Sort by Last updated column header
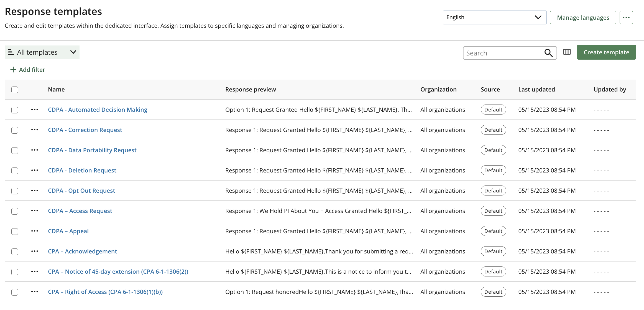The height and width of the screenshot is (310, 644). click(x=536, y=90)
